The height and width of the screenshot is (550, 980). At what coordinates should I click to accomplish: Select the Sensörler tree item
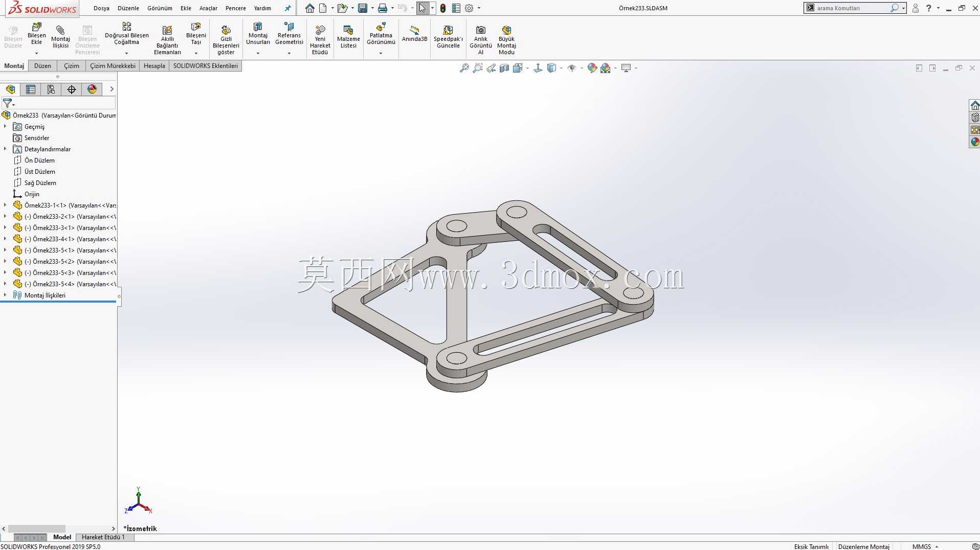pos(37,138)
